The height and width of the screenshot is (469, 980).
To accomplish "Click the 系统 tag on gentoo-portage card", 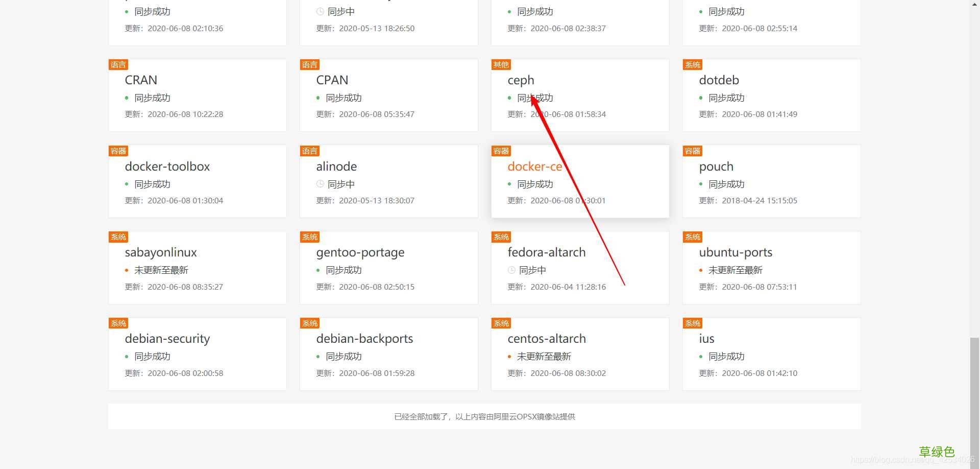I will 310,237.
